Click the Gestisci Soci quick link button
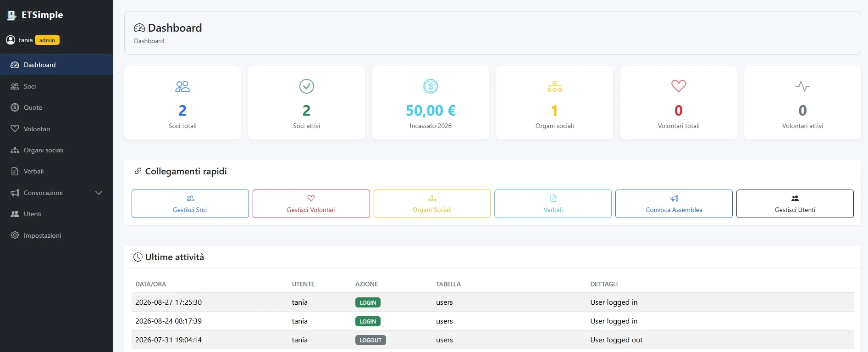The image size is (868, 352). (x=190, y=204)
